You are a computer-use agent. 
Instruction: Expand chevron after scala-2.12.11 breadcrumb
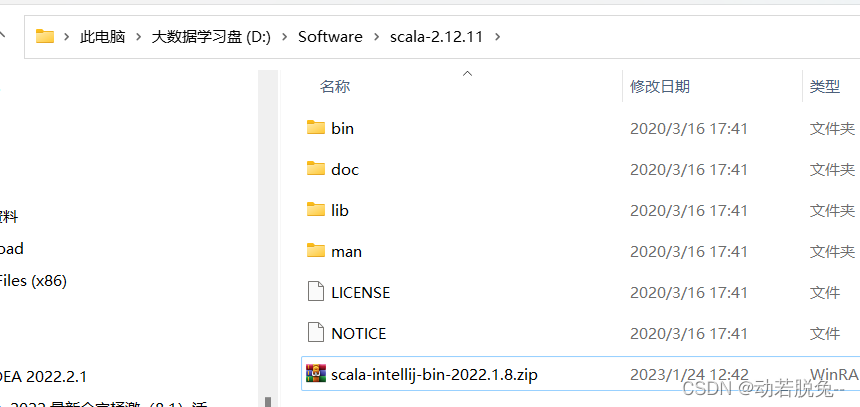tap(497, 37)
